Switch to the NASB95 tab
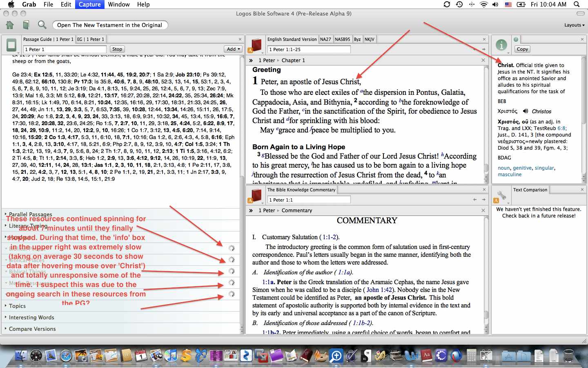This screenshot has width=588, height=368. pos(342,39)
